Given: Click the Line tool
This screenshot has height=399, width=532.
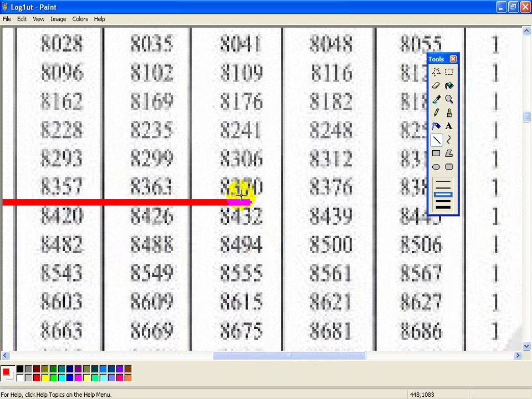Looking at the screenshot, I should tap(436, 140).
